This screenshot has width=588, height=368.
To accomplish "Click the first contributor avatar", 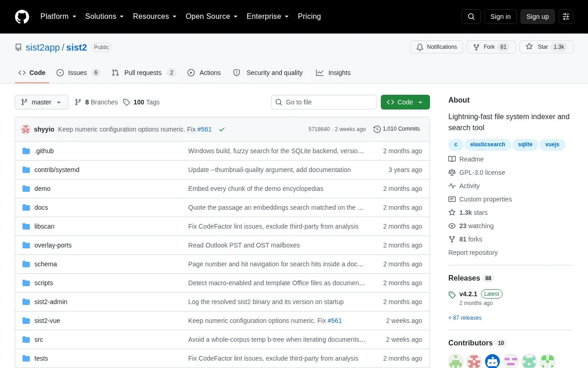I will click(456, 361).
